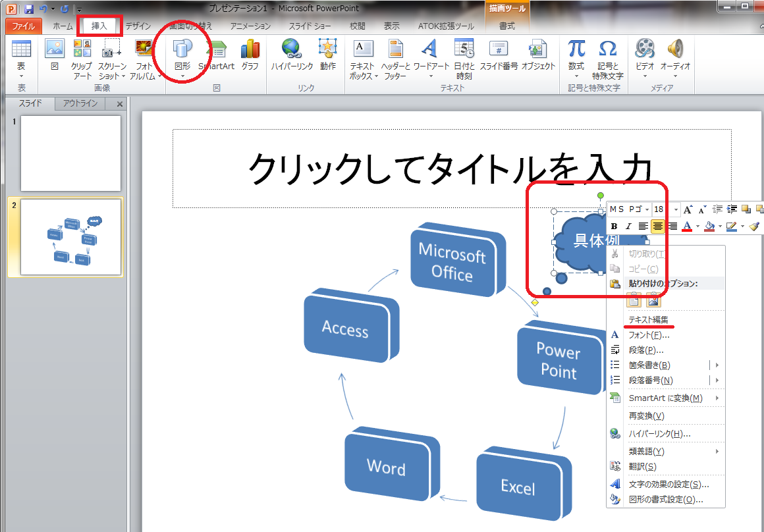
Task: Insert a テキストボックス text box
Action: click(362, 59)
